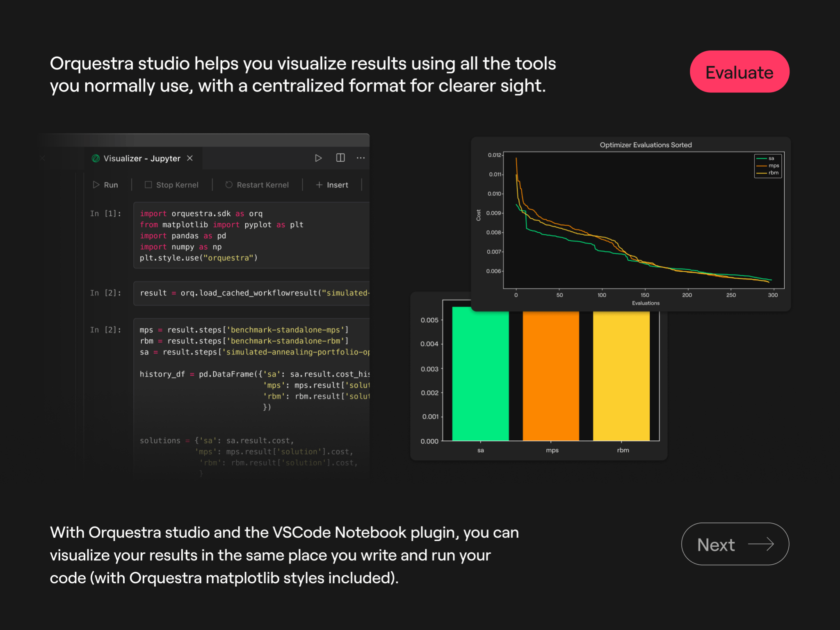Click the solutions dictionary line
Viewport: 840px width, 630px height.
tap(217, 440)
